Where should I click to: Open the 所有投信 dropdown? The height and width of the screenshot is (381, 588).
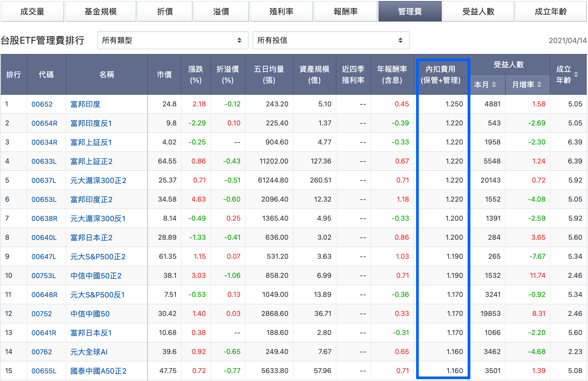coord(331,40)
